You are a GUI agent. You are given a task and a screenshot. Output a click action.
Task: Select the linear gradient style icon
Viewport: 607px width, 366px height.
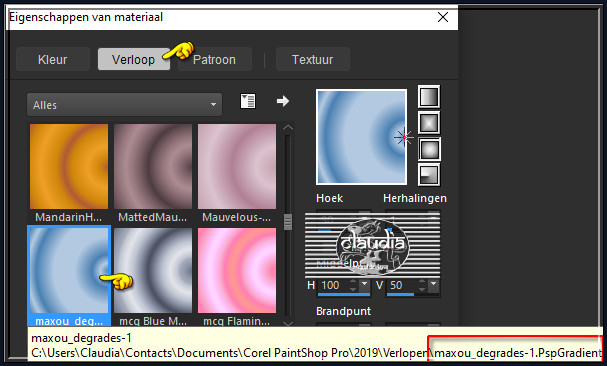(x=429, y=96)
